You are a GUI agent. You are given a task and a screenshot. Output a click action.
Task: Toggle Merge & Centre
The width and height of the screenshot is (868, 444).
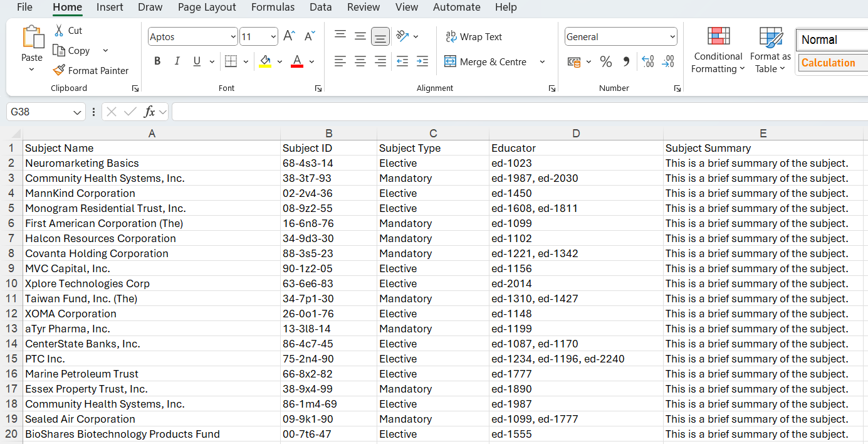click(x=486, y=61)
